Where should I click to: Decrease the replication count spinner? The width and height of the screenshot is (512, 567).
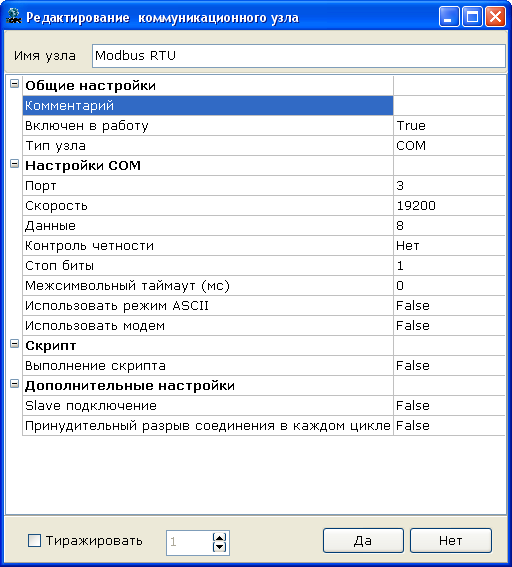[219, 547]
